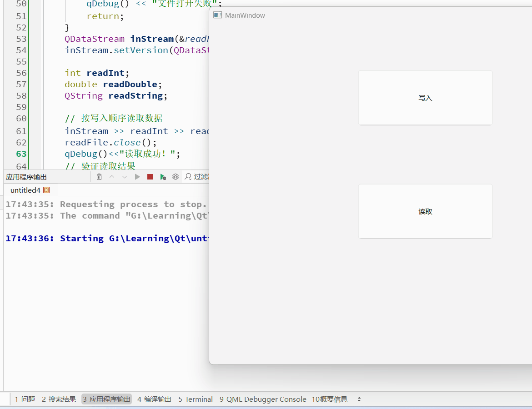Open 9 QML Debugger Console pane
Viewport: 532px width, 409px height.
pos(263,399)
